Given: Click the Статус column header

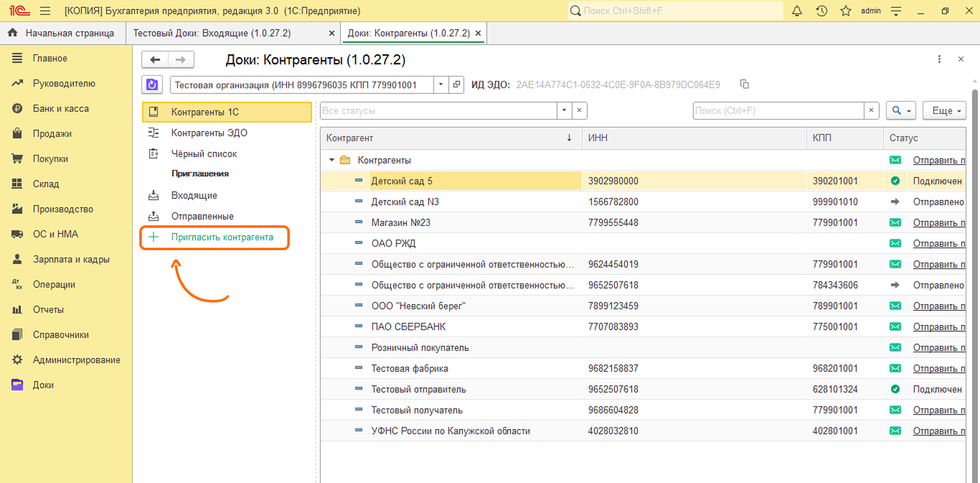Looking at the screenshot, I should pos(924,138).
